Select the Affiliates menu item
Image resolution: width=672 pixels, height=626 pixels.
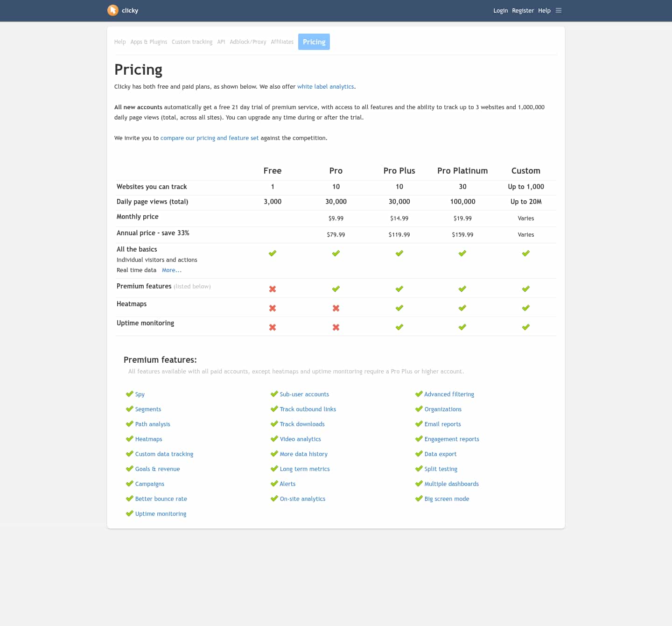click(x=282, y=42)
